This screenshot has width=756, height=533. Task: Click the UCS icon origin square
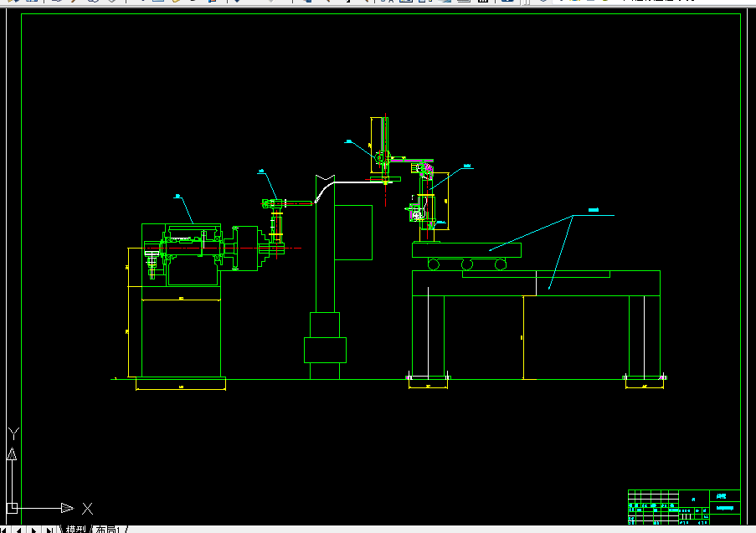(x=12, y=508)
